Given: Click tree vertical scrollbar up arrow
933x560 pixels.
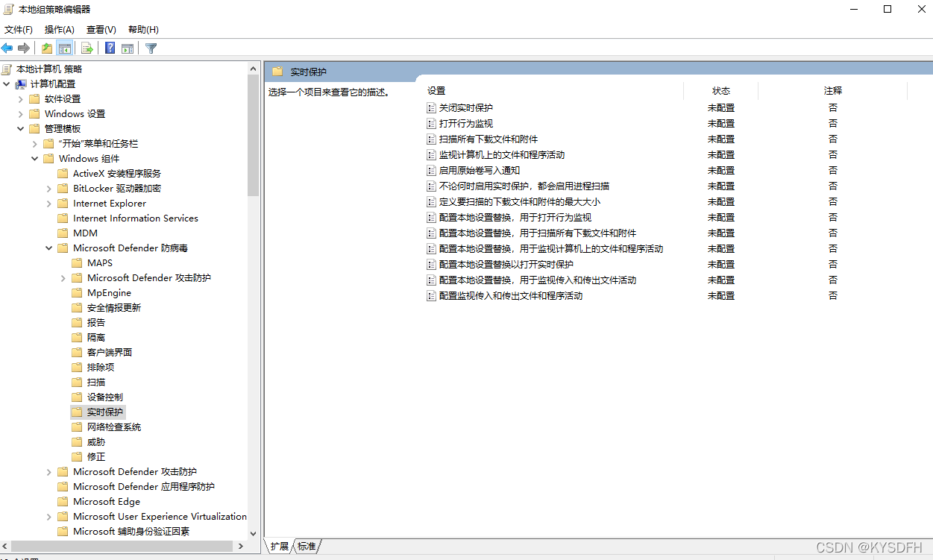Looking at the screenshot, I should (x=254, y=69).
